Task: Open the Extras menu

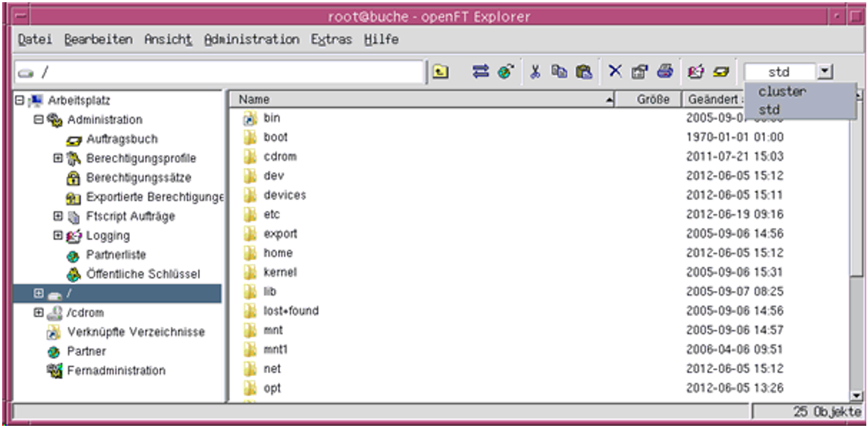Action: pos(331,40)
